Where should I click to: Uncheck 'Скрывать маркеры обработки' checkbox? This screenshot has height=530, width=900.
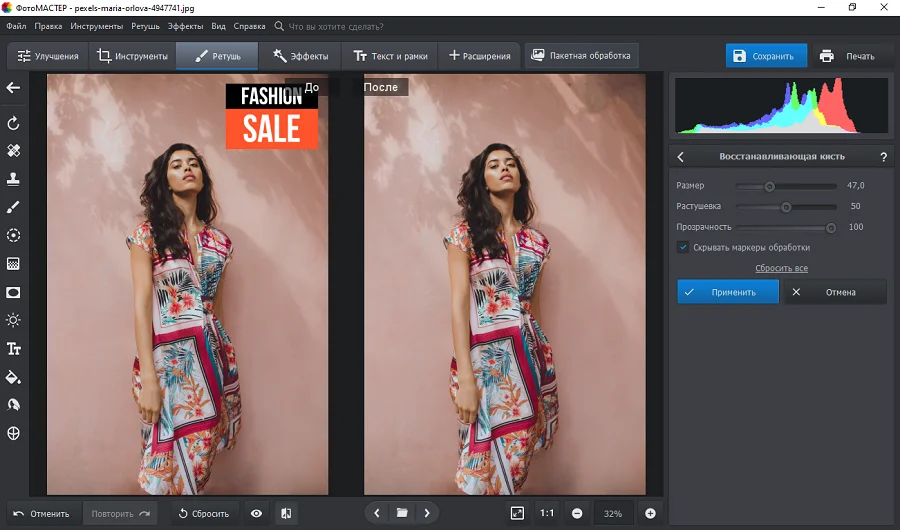(683, 247)
